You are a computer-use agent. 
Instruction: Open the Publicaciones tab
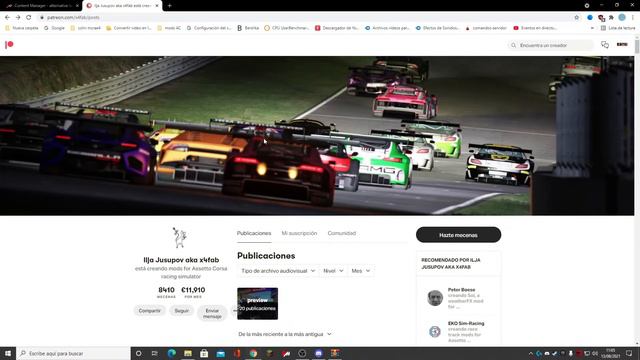pos(254,233)
